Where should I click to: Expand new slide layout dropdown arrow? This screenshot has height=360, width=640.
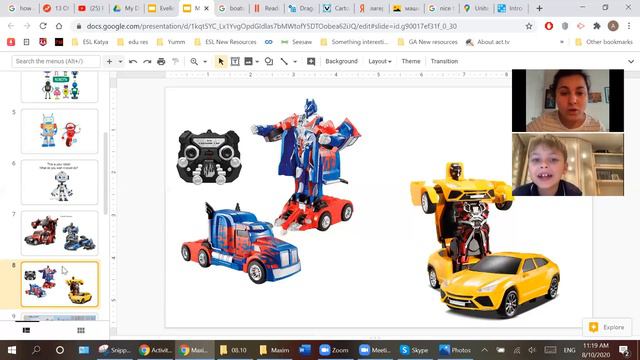pyautogui.click(x=120, y=62)
